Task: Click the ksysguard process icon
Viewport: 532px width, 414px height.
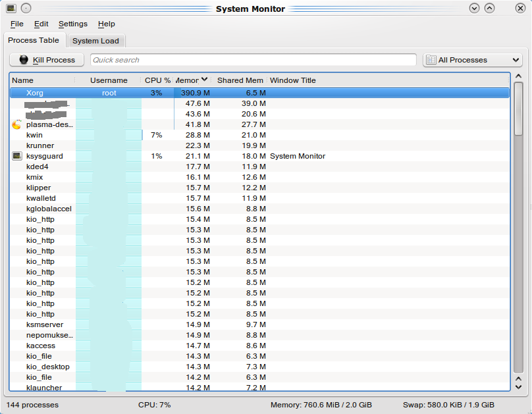Action: pos(16,156)
